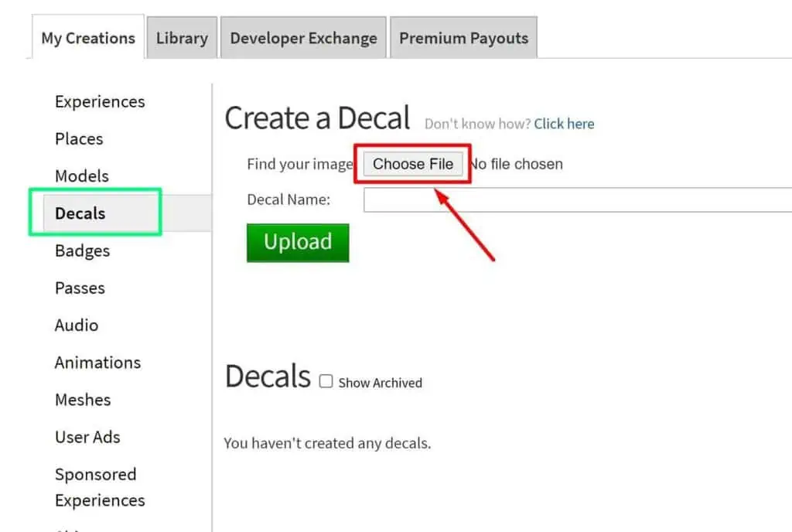The image size is (792, 532).
Task: Open the Experiences section
Action: [x=99, y=101]
